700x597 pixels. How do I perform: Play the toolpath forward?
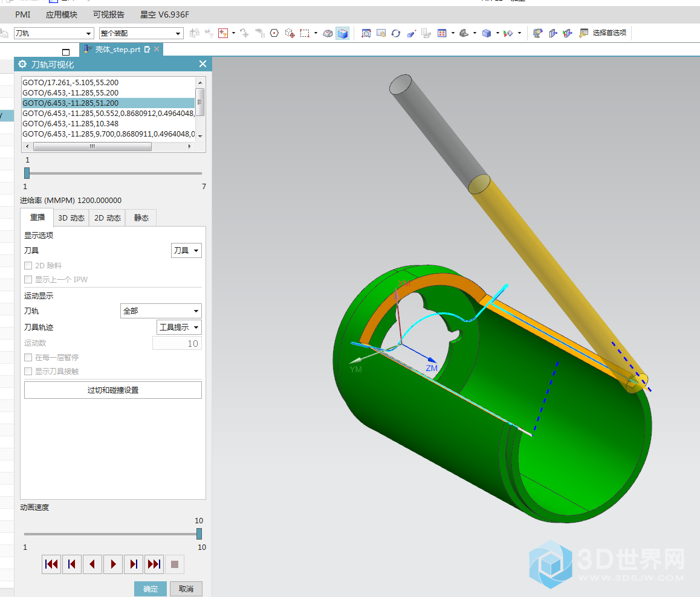pyautogui.click(x=113, y=564)
